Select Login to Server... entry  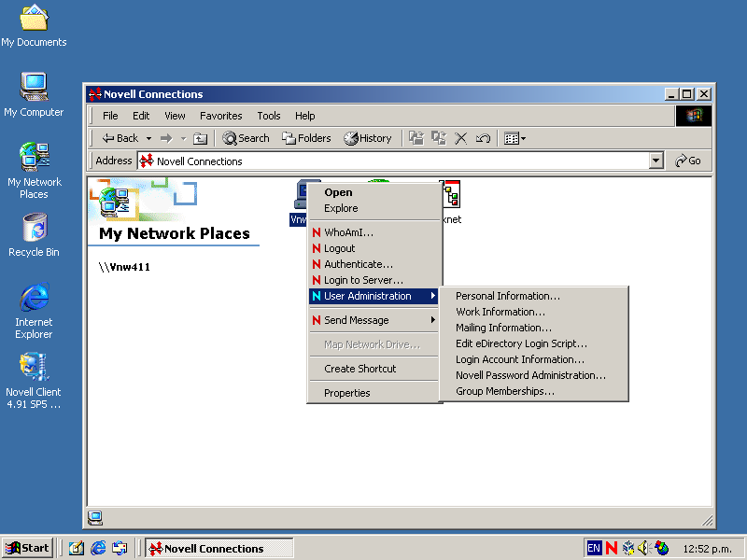(373, 280)
